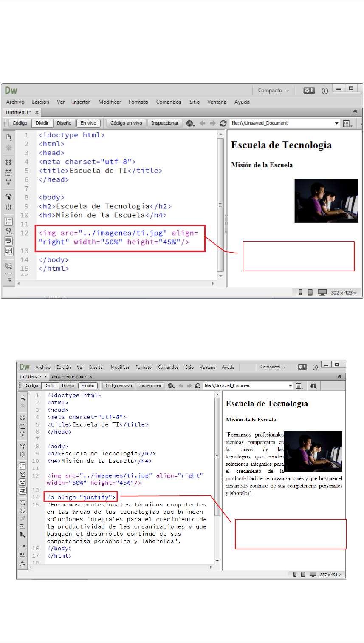The width and height of the screenshot is (364, 643).
Task: Open Documents icon in upper Dreamweaver coding toolbar
Action: click(8, 137)
